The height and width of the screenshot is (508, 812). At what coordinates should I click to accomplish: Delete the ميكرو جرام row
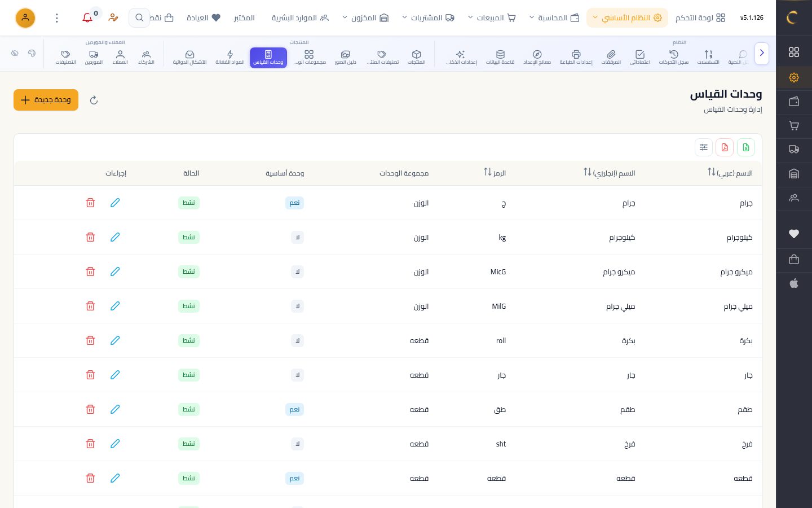tap(90, 271)
